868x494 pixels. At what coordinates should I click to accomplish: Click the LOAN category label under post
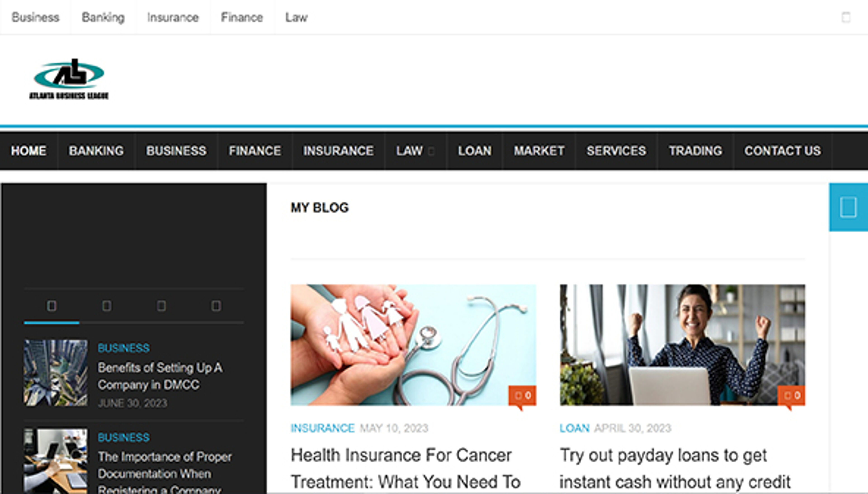pos(574,428)
